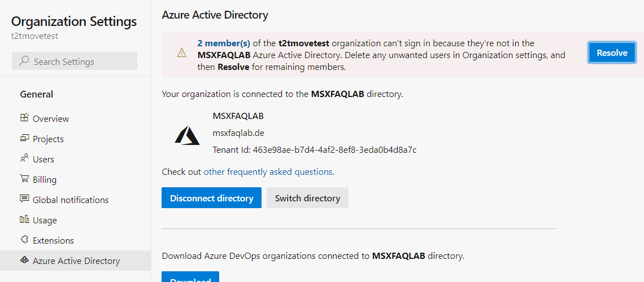This screenshot has width=644, height=282.
Task: Click the Usage bar chart icon
Action: click(x=24, y=220)
